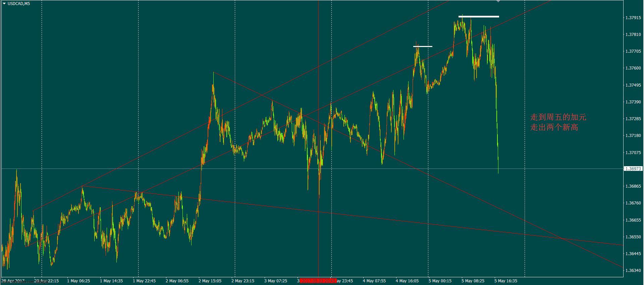Click time axis label 5 May 16:35
The height and width of the screenshot is (285, 644).
(506, 281)
